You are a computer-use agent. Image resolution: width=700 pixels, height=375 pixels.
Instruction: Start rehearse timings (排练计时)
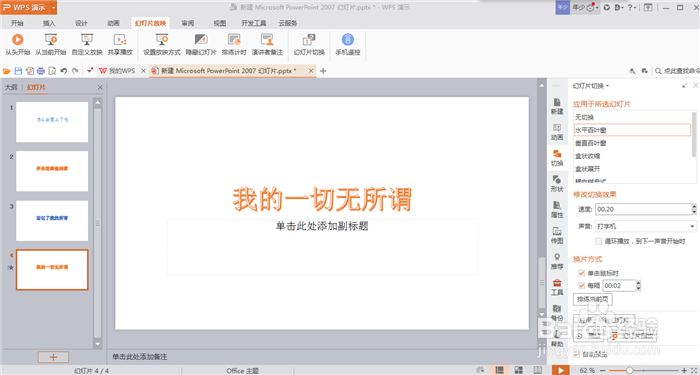coord(234,45)
